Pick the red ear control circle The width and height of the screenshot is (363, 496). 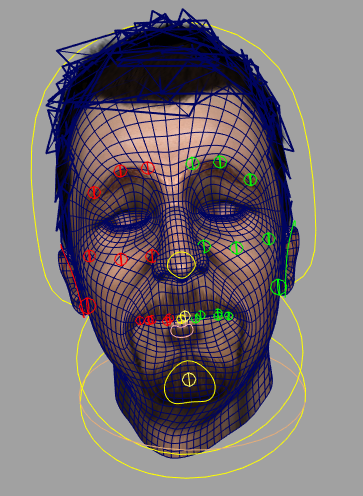[88, 306]
